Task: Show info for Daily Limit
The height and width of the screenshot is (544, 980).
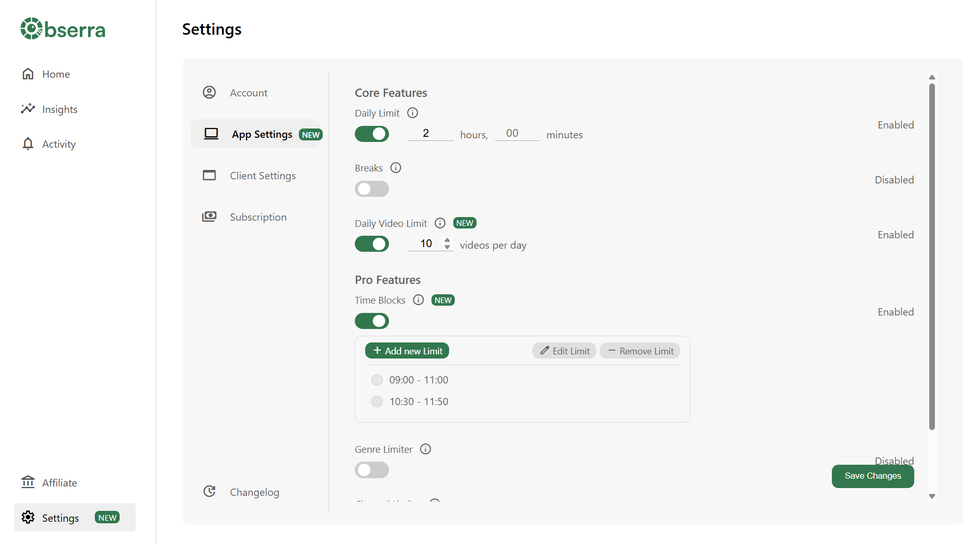Action: (413, 113)
